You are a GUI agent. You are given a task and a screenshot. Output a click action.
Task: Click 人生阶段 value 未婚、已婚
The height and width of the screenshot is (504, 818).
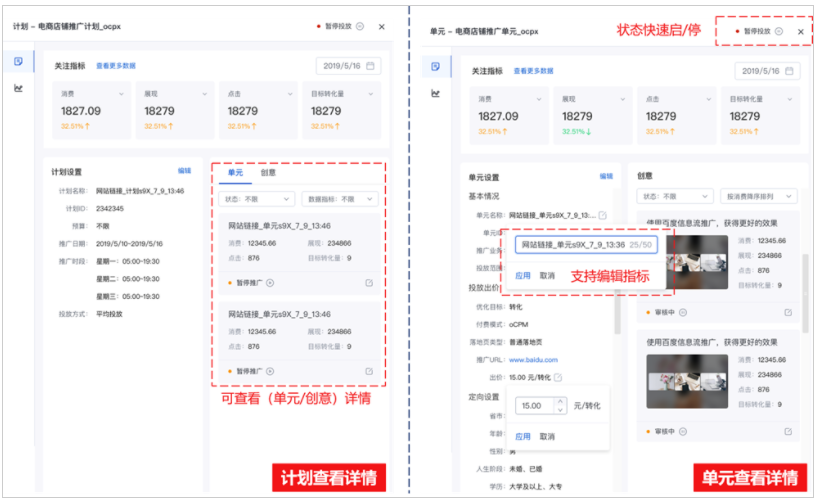point(525,469)
